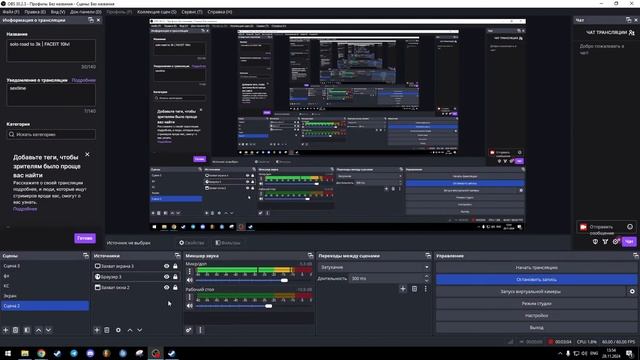Open audio mixer toolbar menu dots
Viewport: 640px width, 360px height.
tap(200, 330)
